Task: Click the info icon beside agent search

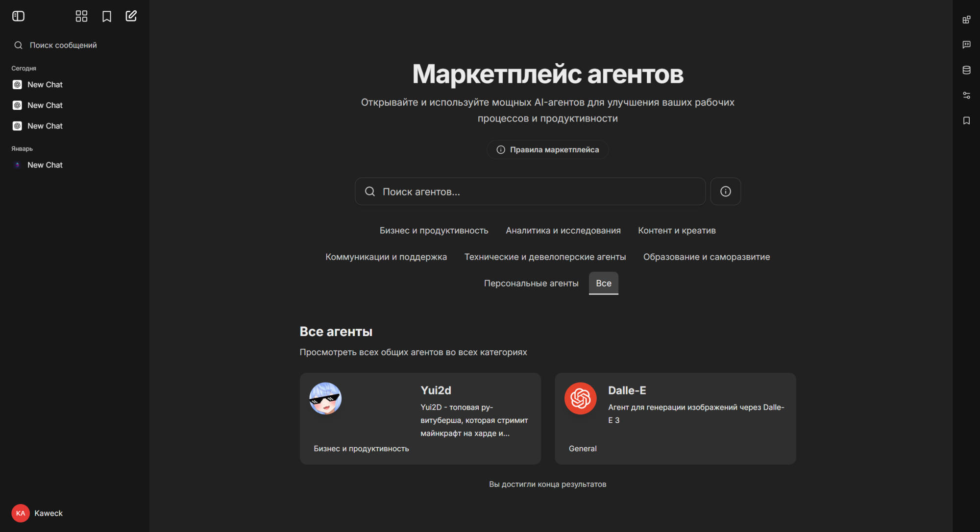Action: click(x=725, y=192)
